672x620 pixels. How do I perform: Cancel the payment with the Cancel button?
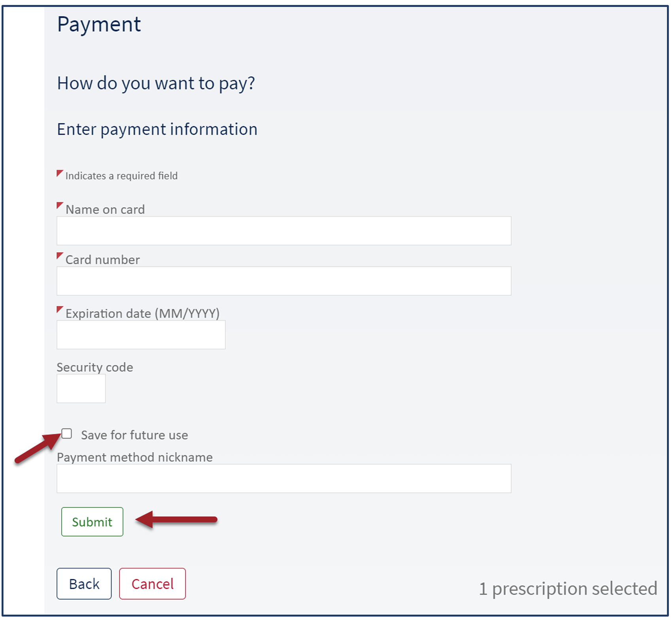pos(152,584)
